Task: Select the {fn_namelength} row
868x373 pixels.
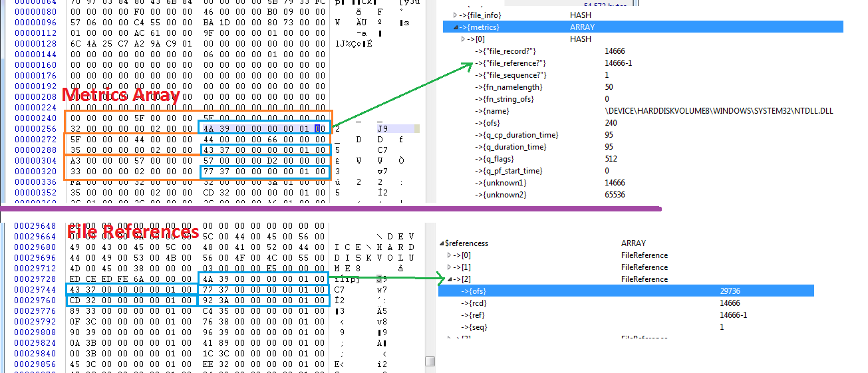Action: click(643, 87)
